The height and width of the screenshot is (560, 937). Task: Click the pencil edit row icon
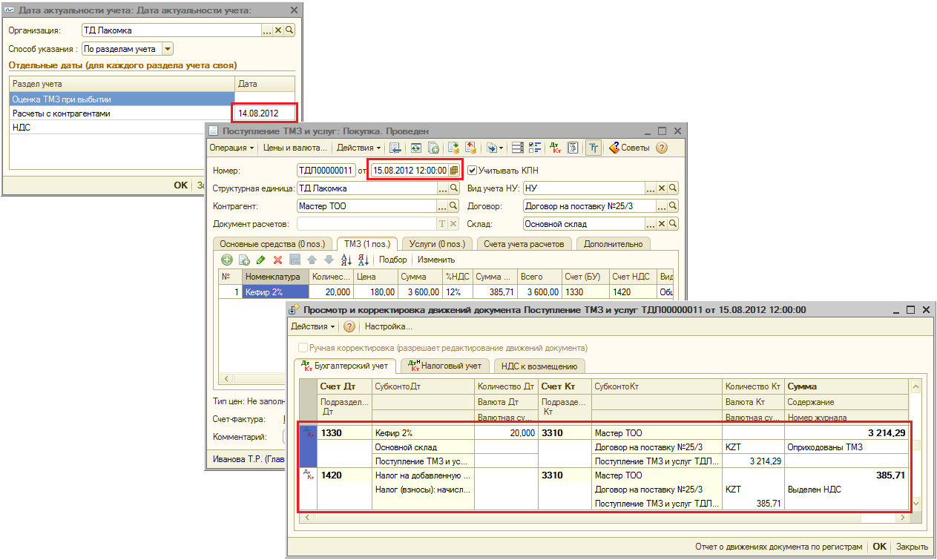point(260,260)
